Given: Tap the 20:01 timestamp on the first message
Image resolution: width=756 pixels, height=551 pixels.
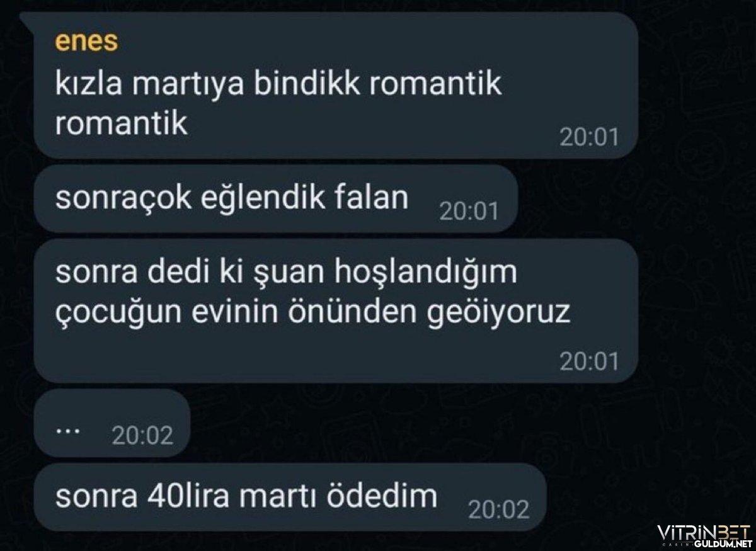Looking at the screenshot, I should pos(589,137).
